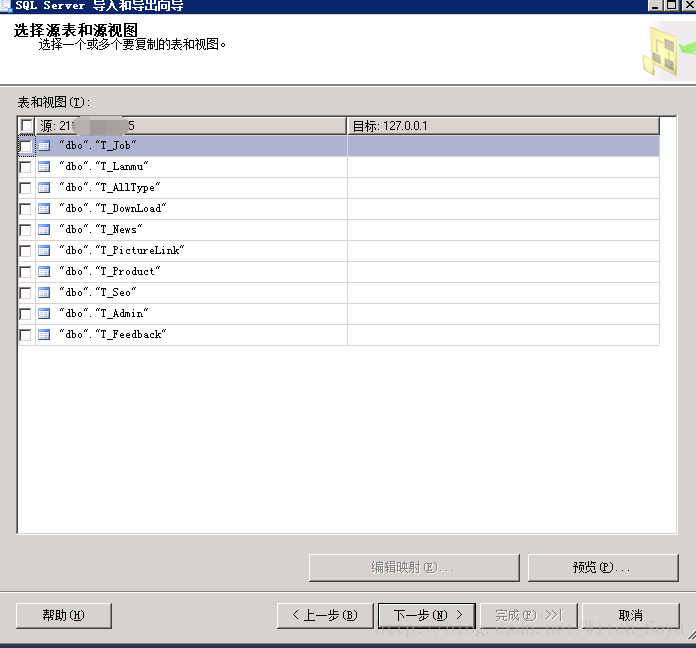Click the table icon beside T_AllType
696x648 pixels.
pos(44,188)
